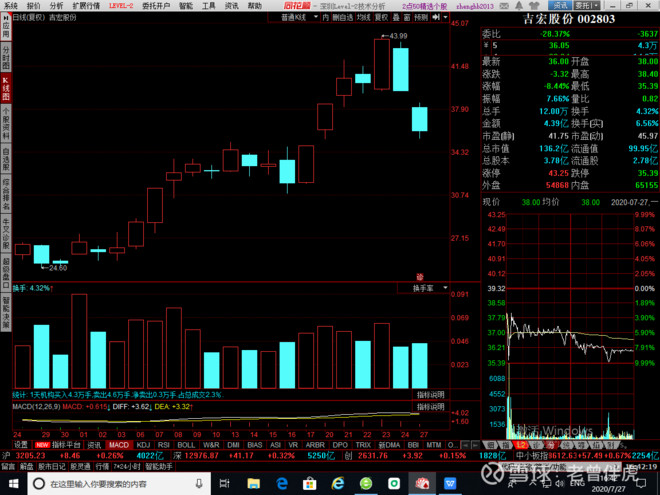The image size is (660, 495).
Task: Toggle the 叠 overlay button
Action: point(396,17)
